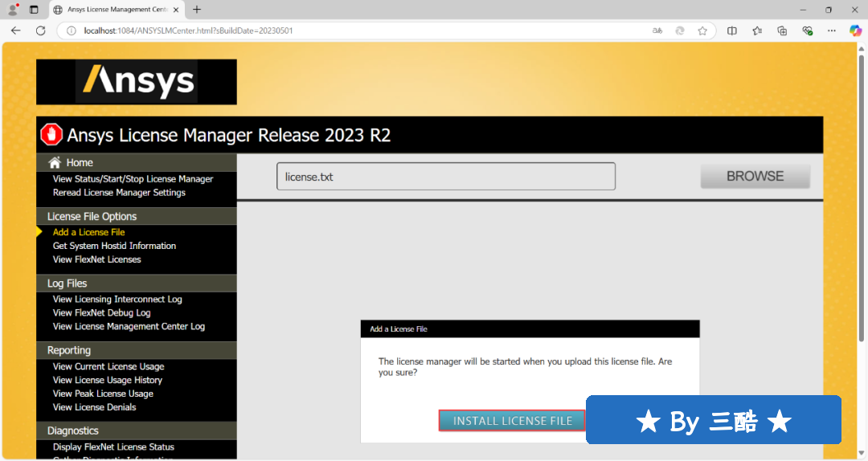Open a new tab with the plus button
This screenshot has width=868, height=461.
click(197, 10)
